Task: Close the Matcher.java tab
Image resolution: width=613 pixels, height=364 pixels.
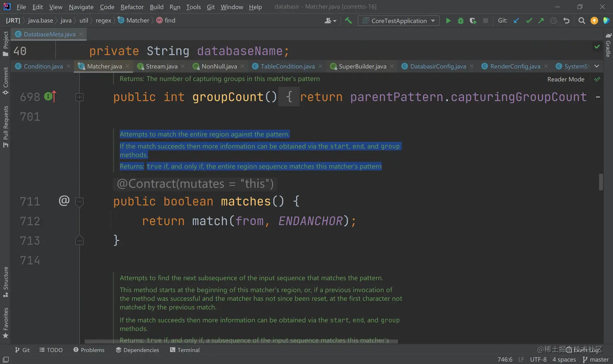Action: click(127, 66)
